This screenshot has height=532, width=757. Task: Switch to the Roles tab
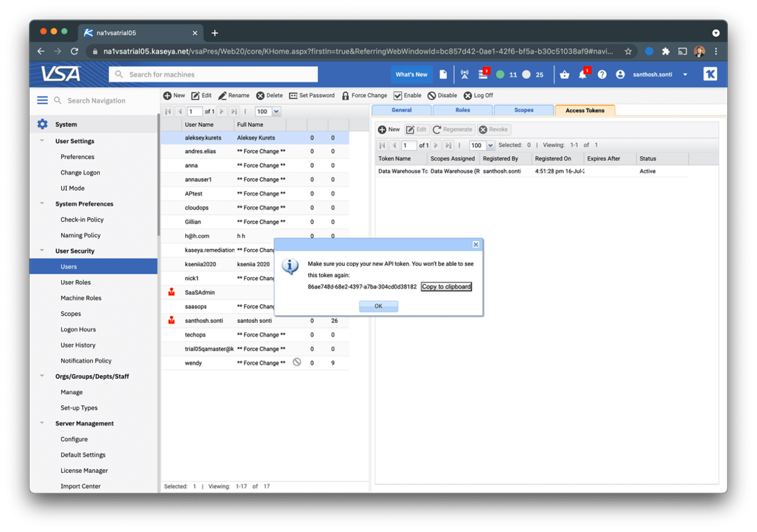[462, 110]
